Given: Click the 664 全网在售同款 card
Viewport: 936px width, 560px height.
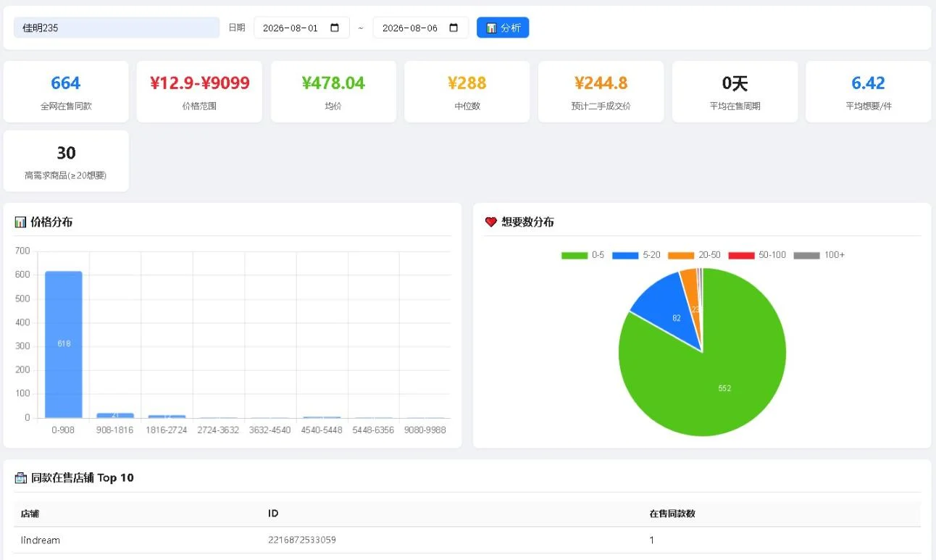Looking at the screenshot, I should click(66, 91).
